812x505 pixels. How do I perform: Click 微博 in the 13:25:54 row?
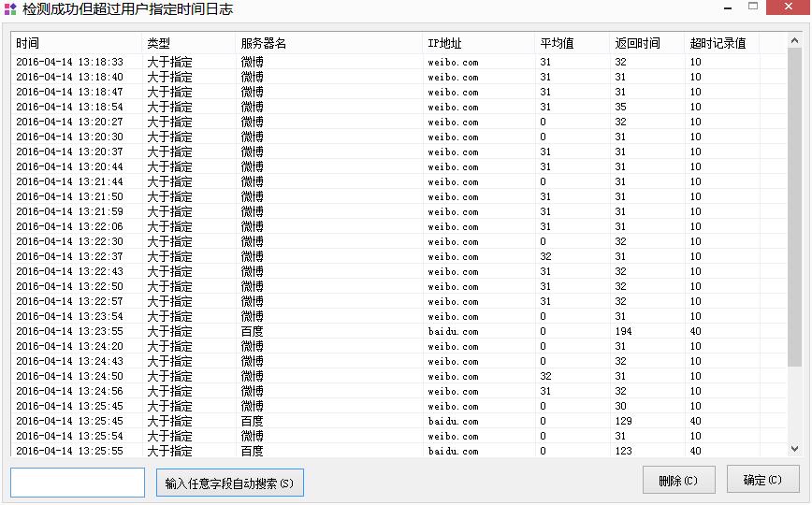(x=253, y=436)
